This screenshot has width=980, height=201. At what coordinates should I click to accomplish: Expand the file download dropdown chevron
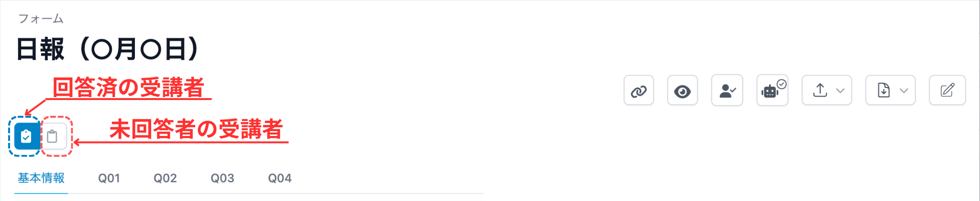[x=904, y=90]
